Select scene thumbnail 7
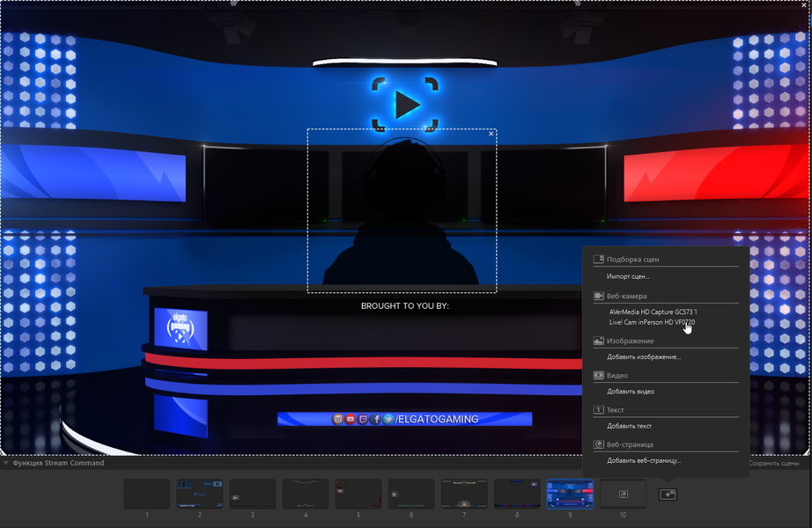Image resolution: width=812 pixels, height=528 pixels. click(464, 494)
